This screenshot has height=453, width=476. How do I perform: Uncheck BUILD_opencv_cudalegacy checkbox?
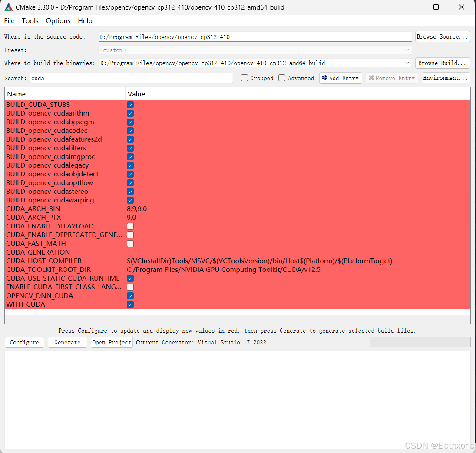click(x=130, y=165)
